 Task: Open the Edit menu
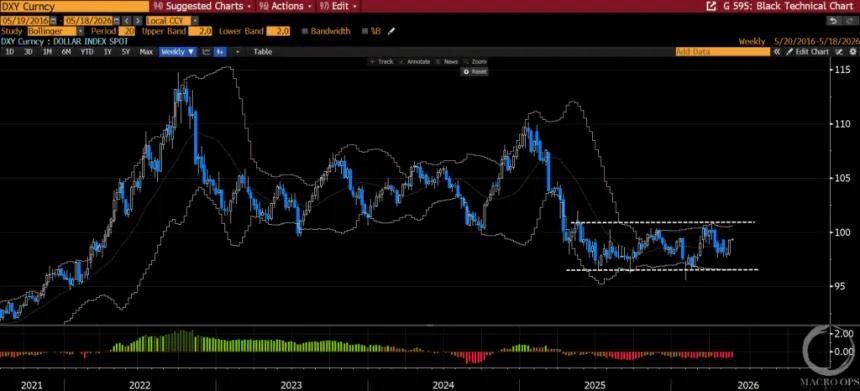(x=338, y=6)
